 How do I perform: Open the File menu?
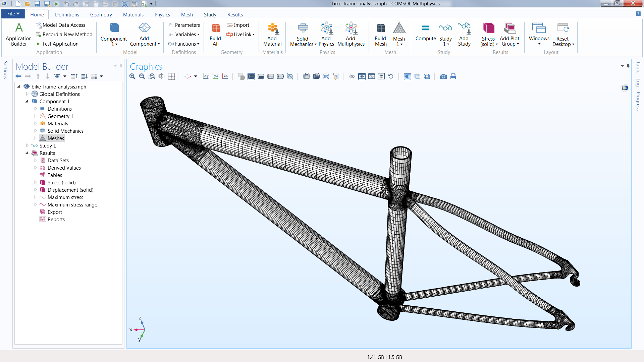[x=12, y=14]
